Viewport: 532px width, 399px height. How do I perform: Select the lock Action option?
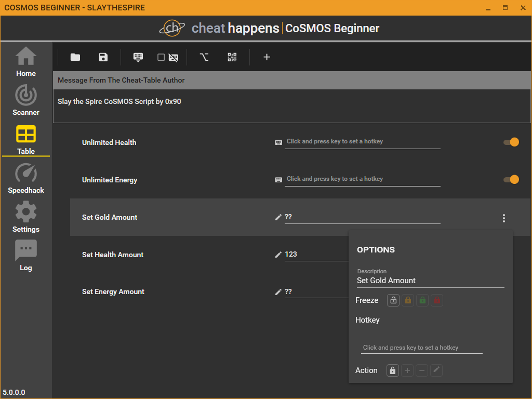(x=393, y=370)
